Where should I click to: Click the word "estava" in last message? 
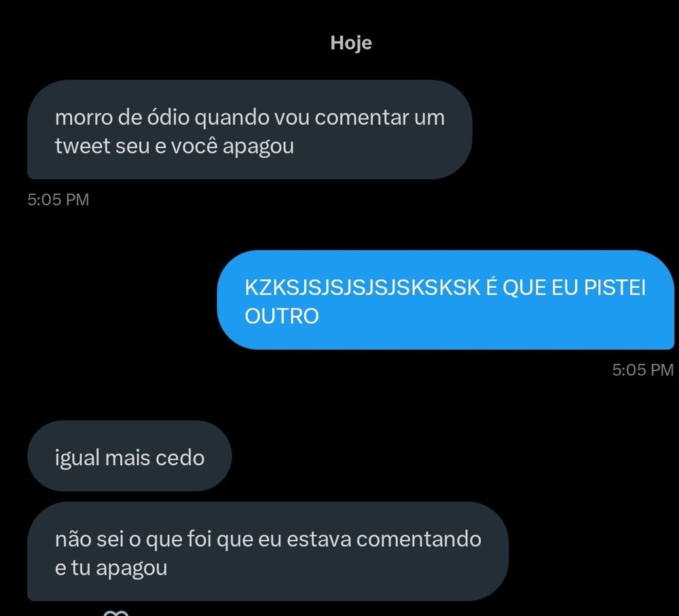pos(318,540)
